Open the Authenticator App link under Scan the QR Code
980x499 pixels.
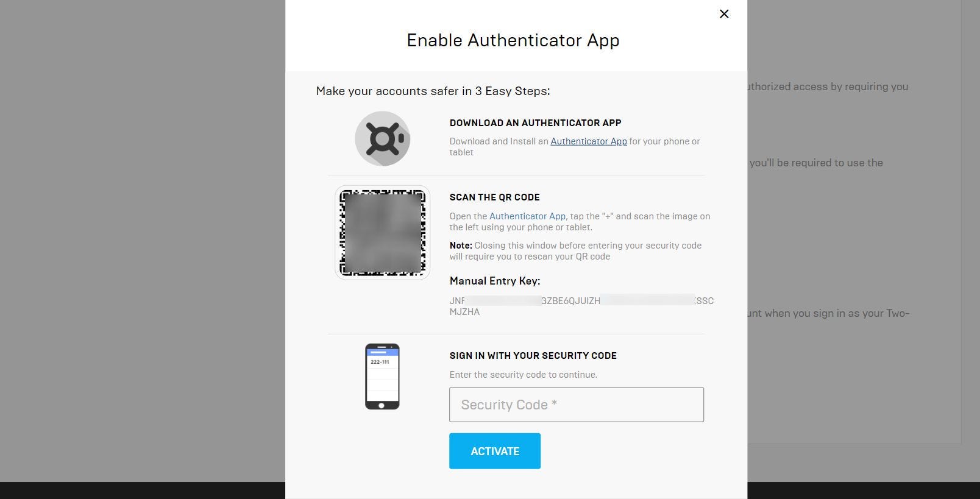coord(527,216)
